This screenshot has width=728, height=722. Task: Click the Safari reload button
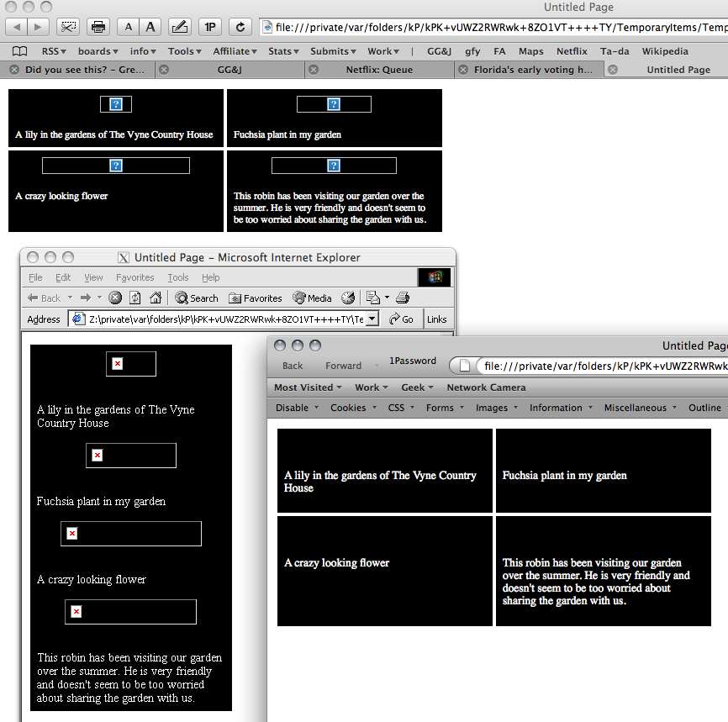tap(240, 27)
